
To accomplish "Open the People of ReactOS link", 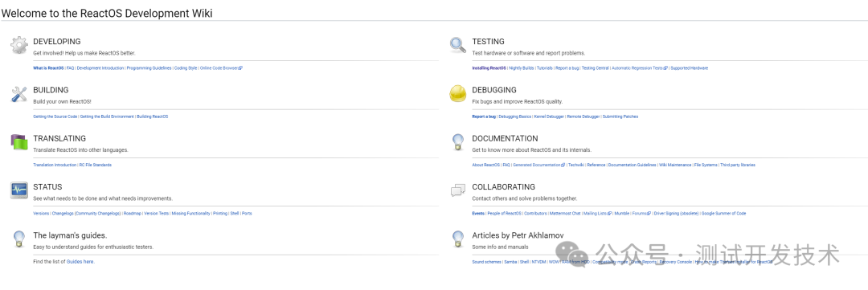I will [504, 213].
